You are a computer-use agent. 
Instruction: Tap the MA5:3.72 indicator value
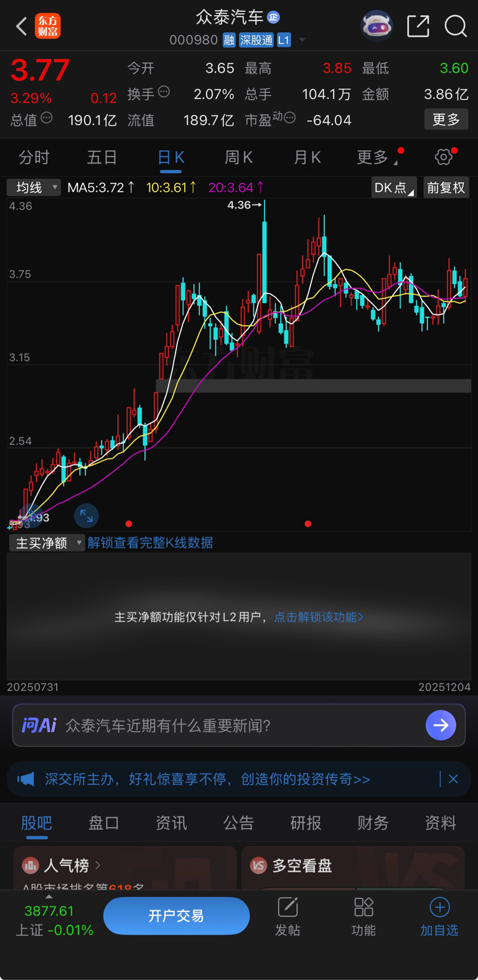tap(101, 187)
